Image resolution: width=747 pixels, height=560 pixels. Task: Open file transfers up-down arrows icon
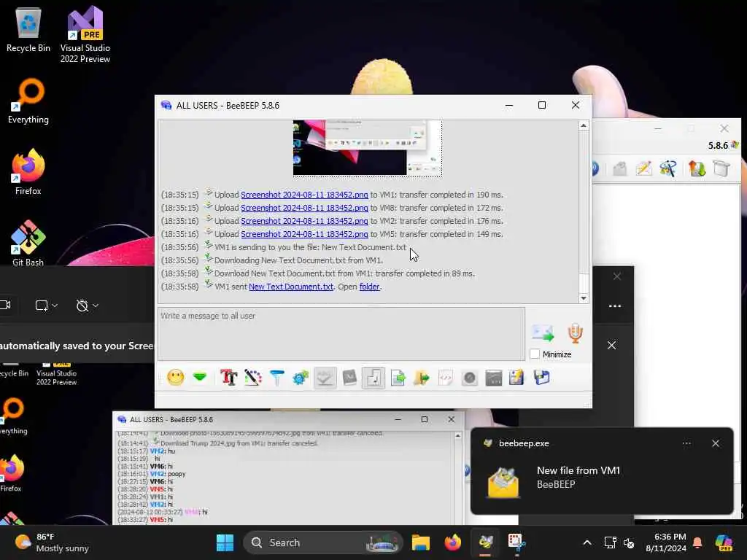(697, 168)
